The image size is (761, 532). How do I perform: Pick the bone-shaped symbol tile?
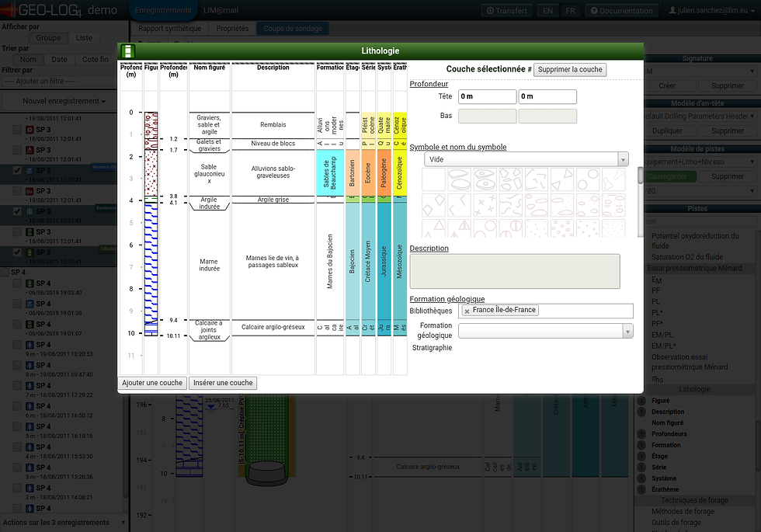click(x=614, y=179)
